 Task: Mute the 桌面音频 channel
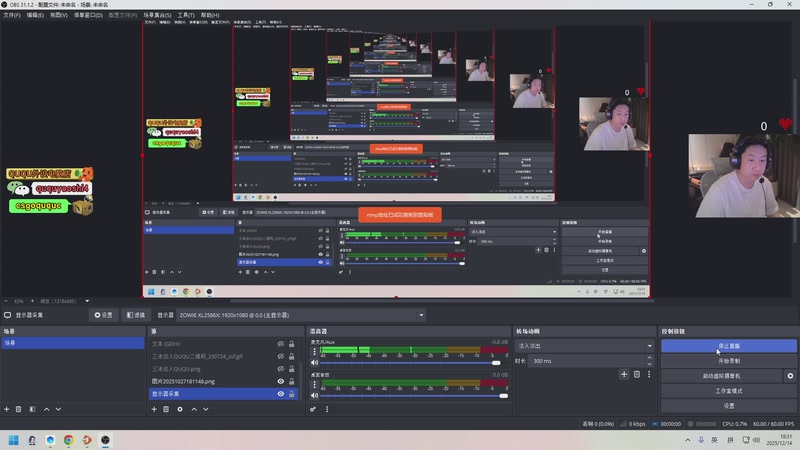(314, 395)
